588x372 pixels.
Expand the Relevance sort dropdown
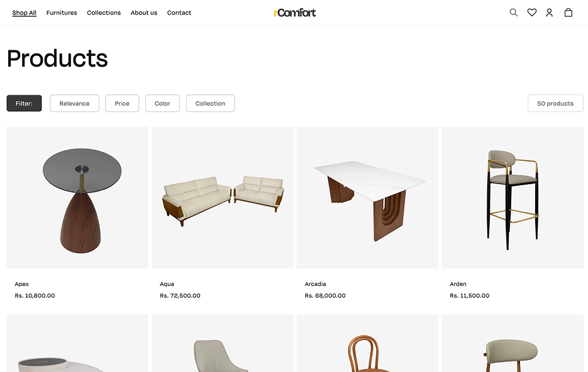(75, 104)
